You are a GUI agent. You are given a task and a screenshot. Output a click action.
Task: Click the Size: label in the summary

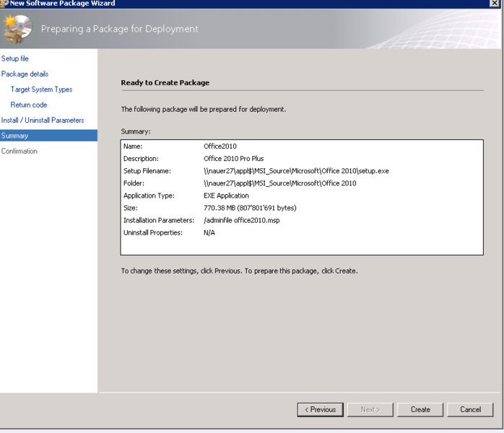coord(131,208)
